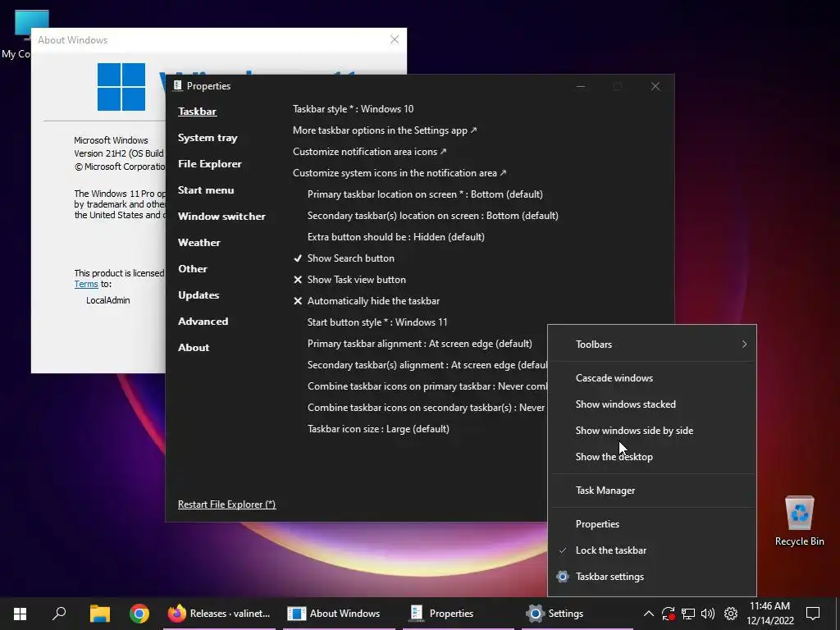Open File Explorer section in sidebar
Image resolution: width=840 pixels, height=630 pixels.
[209, 164]
